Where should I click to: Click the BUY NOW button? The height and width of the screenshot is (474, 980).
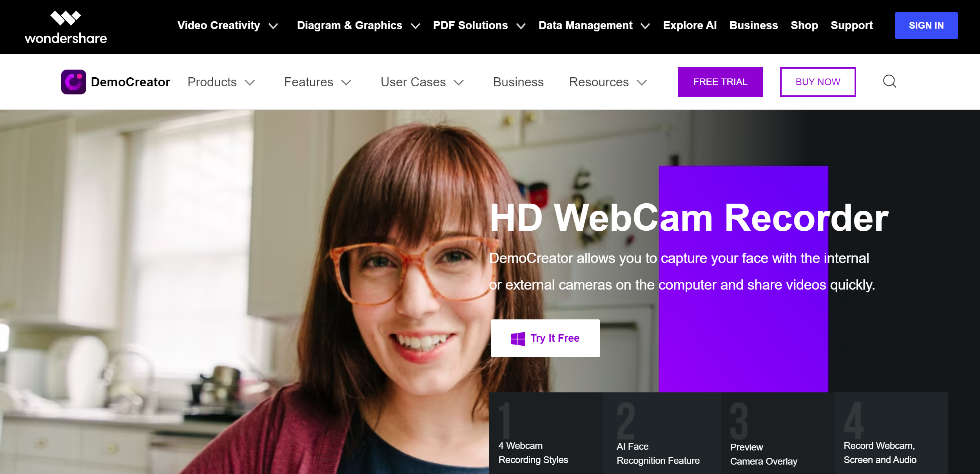click(x=817, y=81)
